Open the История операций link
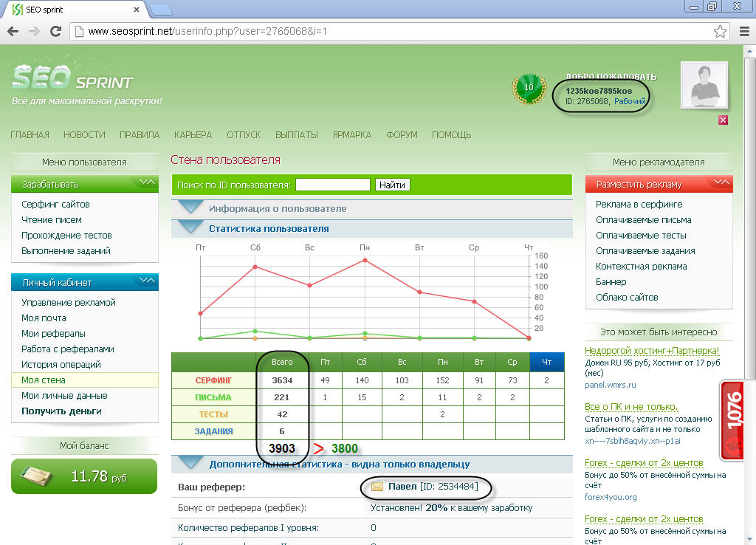Viewport: 756px width, 545px height. point(61,364)
